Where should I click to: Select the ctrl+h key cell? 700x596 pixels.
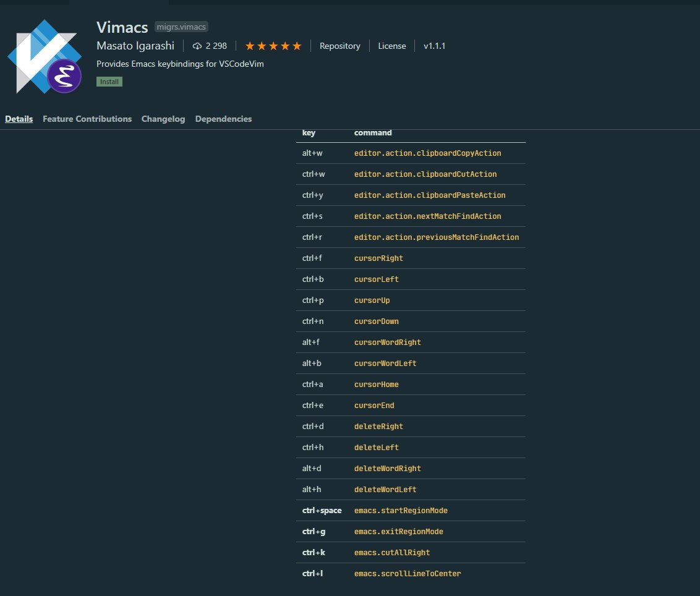(312, 447)
